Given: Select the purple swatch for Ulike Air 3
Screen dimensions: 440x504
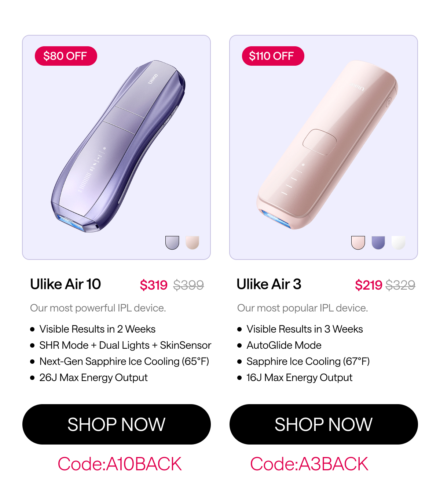Looking at the screenshot, I should 378,243.
